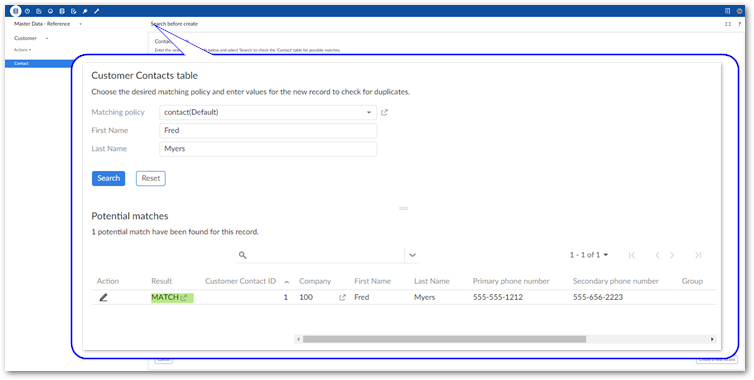
Task: Select the database icon in top bar
Action: click(16, 11)
